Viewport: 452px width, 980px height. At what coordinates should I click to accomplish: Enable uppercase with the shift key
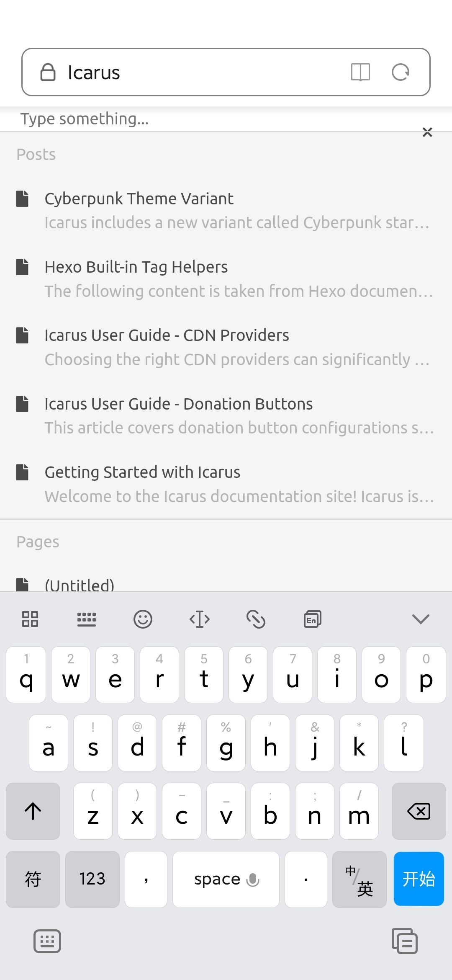tap(33, 811)
